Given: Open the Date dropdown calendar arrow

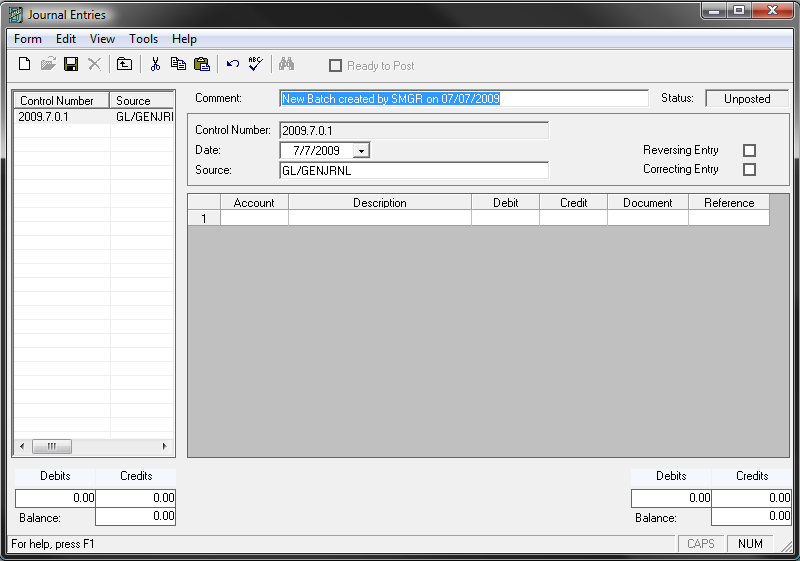Looking at the screenshot, I should tap(361, 151).
